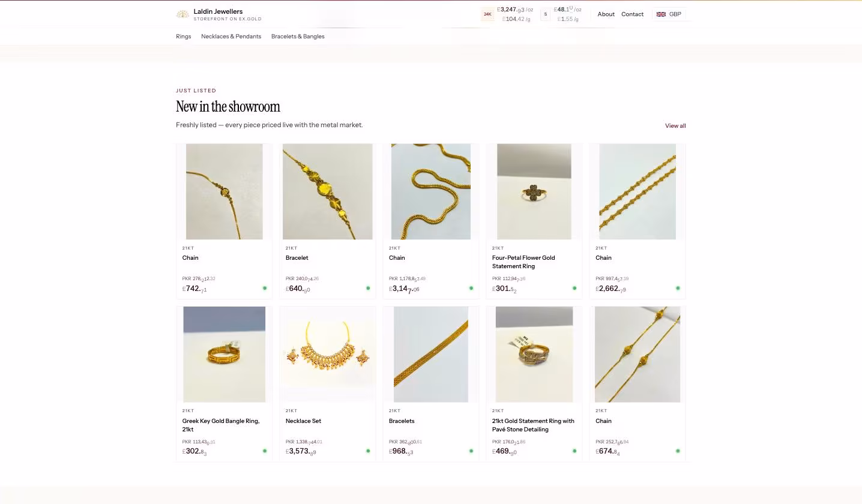This screenshot has height=504, width=862.
Task: Click the 'Bracelets' title priced £968
Action: pyautogui.click(x=402, y=421)
